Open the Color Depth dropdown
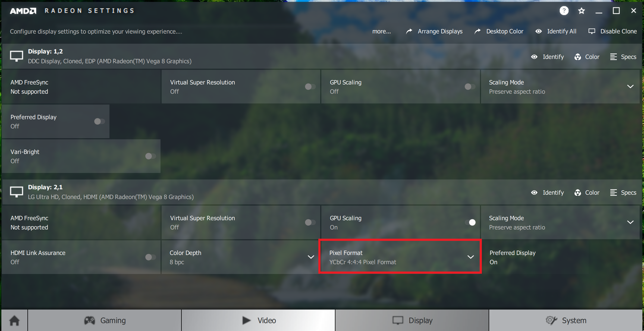Screen dimensions: 644x331 (241, 257)
